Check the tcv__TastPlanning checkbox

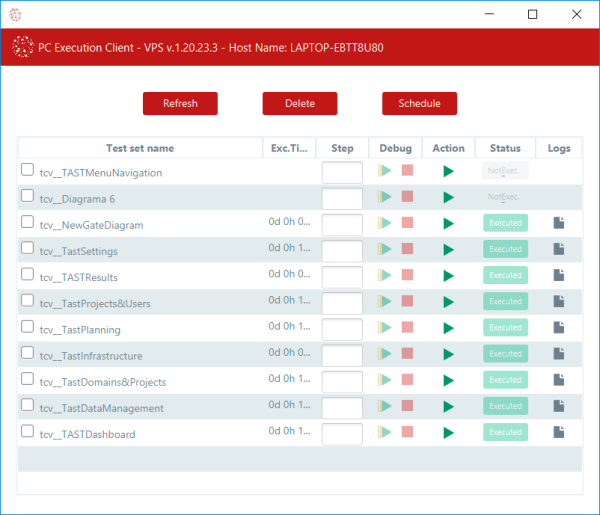(x=27, y=326)
